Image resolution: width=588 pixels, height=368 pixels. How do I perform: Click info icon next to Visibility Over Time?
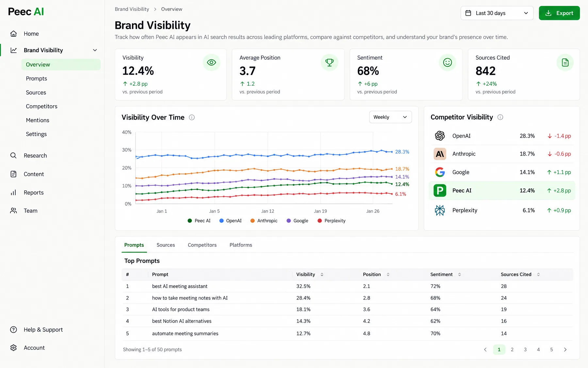(192, 117)
